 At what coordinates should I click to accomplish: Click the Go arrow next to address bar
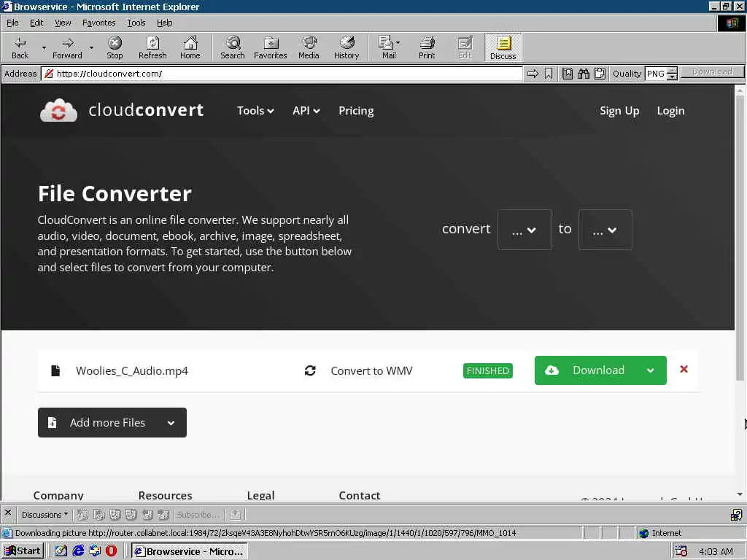point(533,74)
